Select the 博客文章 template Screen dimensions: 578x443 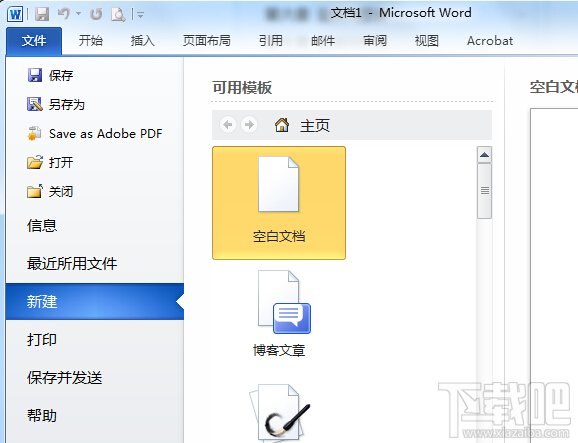coord(279,314)
